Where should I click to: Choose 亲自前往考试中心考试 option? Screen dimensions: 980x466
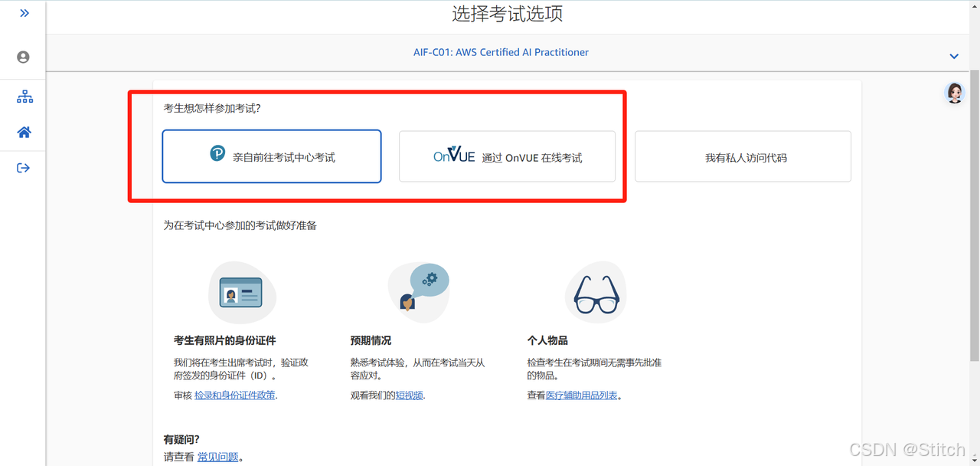click(x=272, y=156)
